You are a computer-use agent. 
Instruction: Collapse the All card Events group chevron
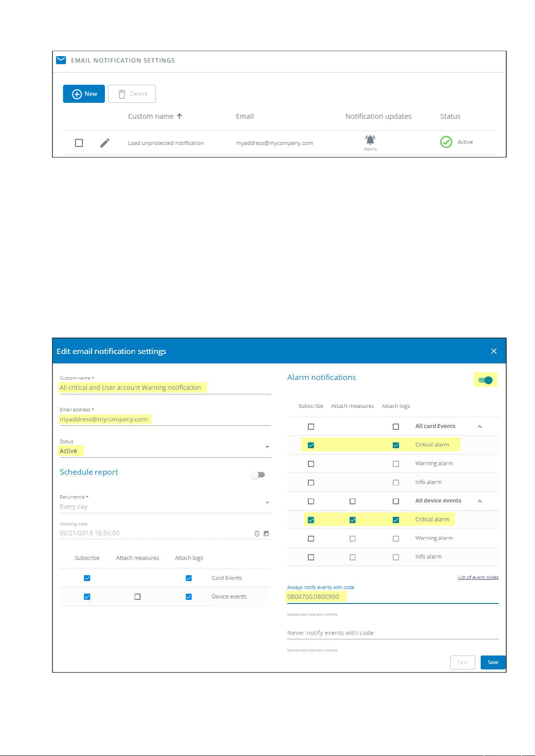480,427
